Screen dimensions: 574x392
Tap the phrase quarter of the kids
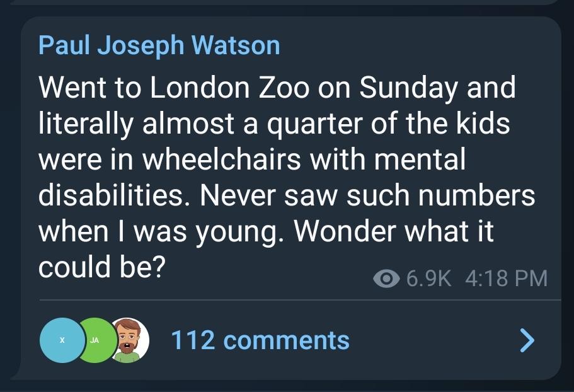coord(388,124)
